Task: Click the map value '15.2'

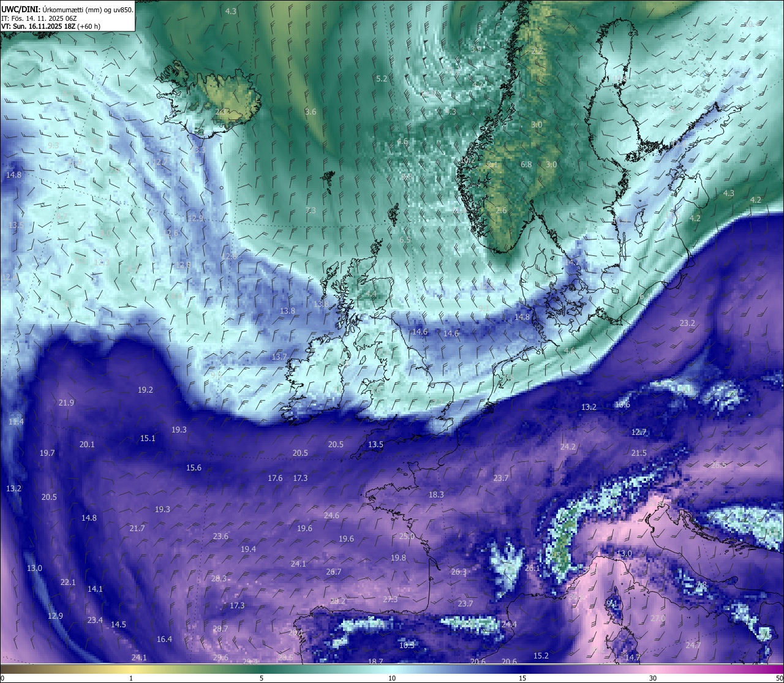Action: [x=541, y=655]
